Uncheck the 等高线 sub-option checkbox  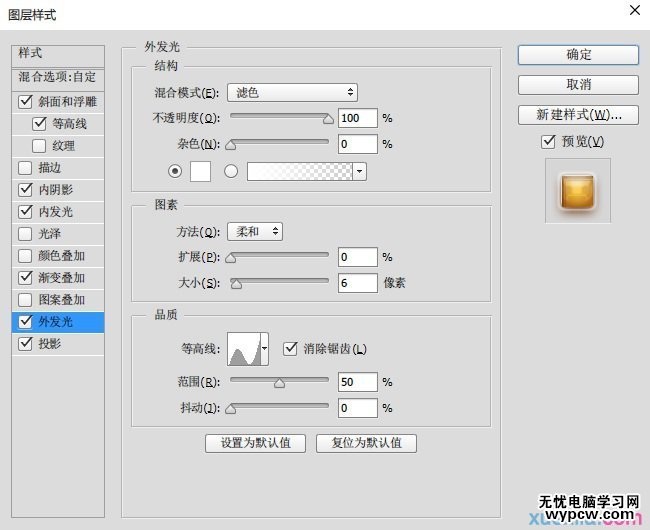point(39,123)
